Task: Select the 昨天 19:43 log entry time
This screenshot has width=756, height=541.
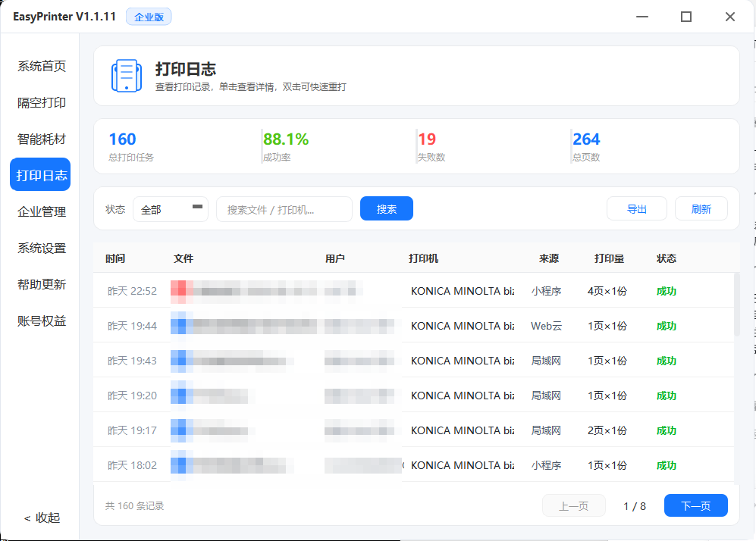Action: 132,361
